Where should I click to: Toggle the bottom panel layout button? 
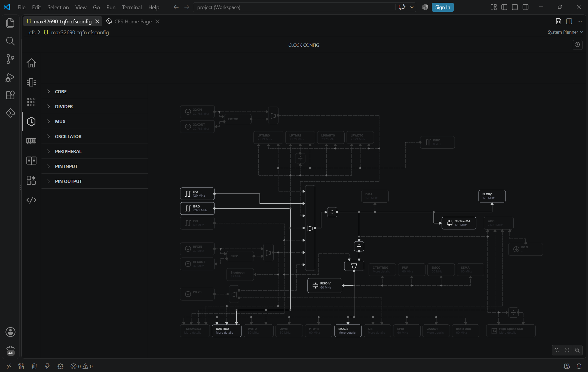tap(515, 7)
